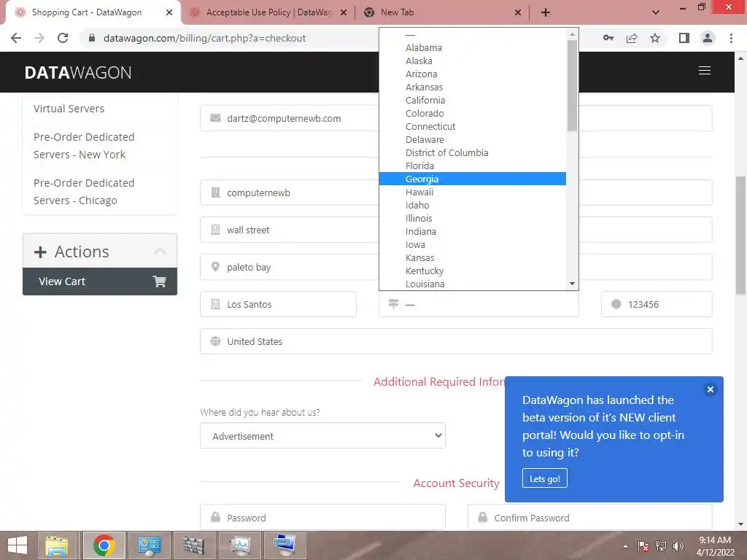The height and width of the screenshot is (560, 747).
Task: Click the forward navigation arrow
Action: pyautogui.click(x=39, y=38)
